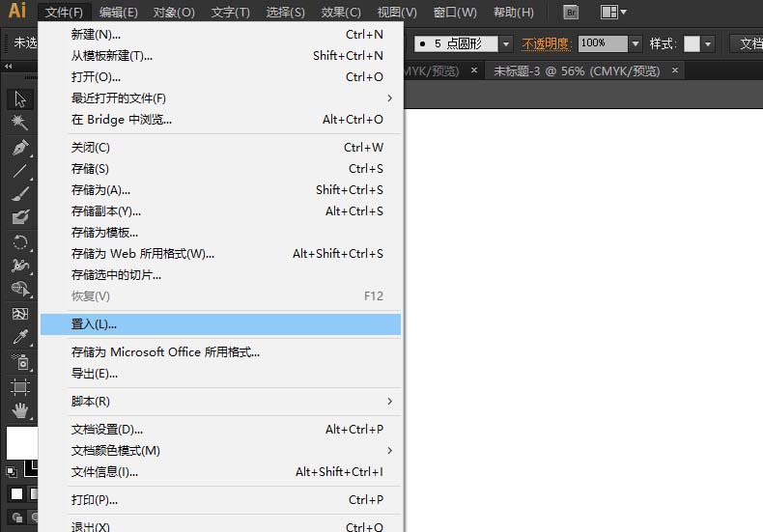Switch to the 未标题-3 document tab
The height and width of the screenshot is (532, 763).
tap(578, 70)
